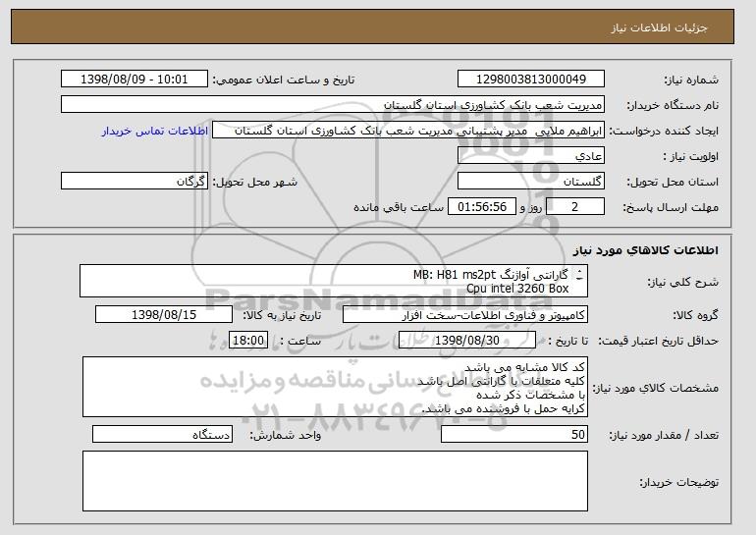Image resolution: width=756 pixels, height=535 pixels.
Task: Open the buyer contact info link
Action: 155,131
